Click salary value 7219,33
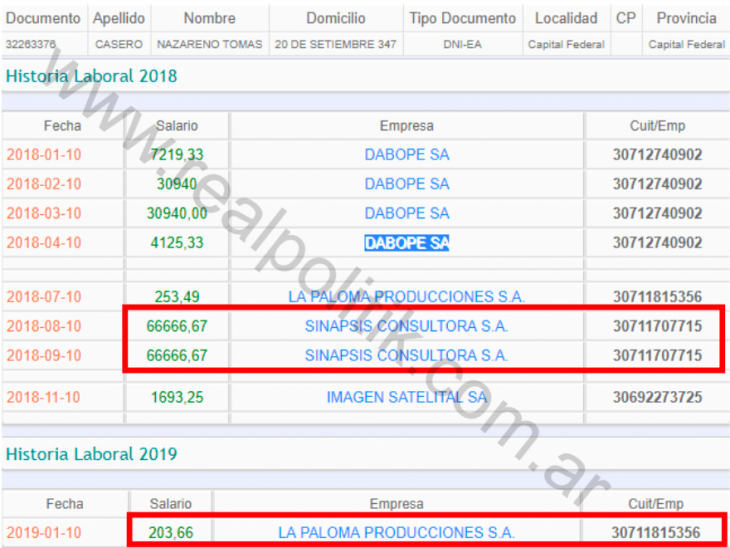Viewport: 730px width, 548px height. click(177, 155)
